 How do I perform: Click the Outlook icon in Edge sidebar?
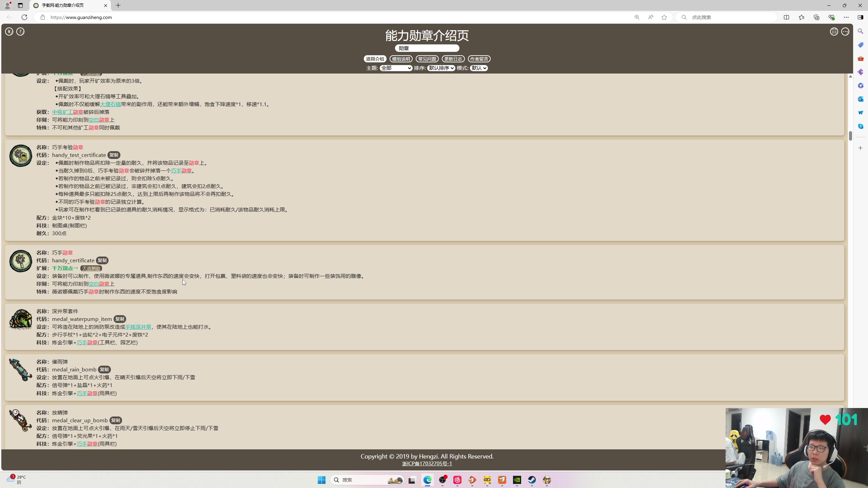tap(861, 99)
